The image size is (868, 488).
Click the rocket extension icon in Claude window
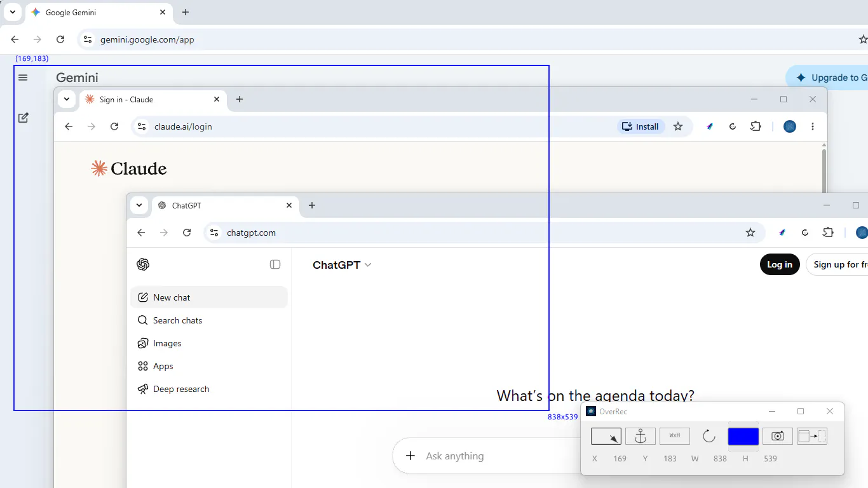710,126
